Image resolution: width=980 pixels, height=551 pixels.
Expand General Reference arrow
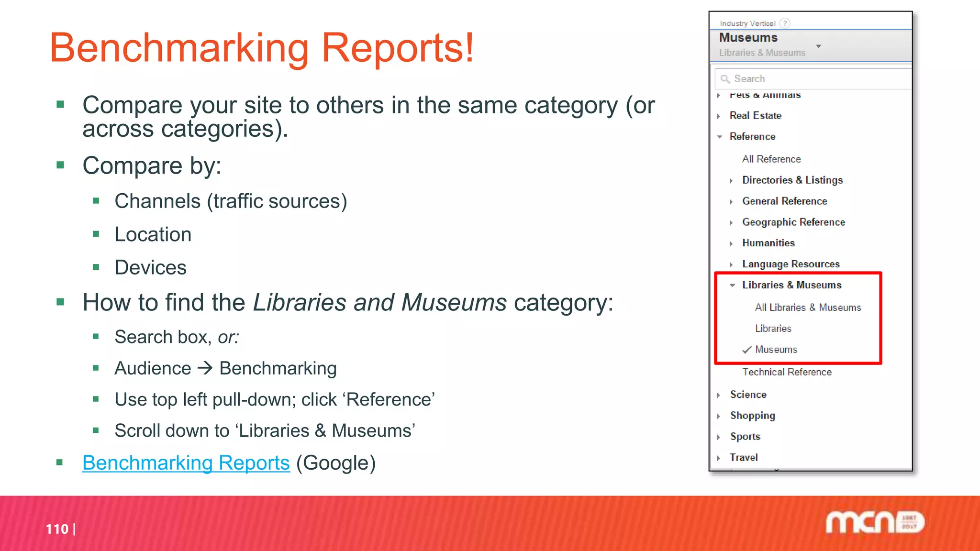731,201
